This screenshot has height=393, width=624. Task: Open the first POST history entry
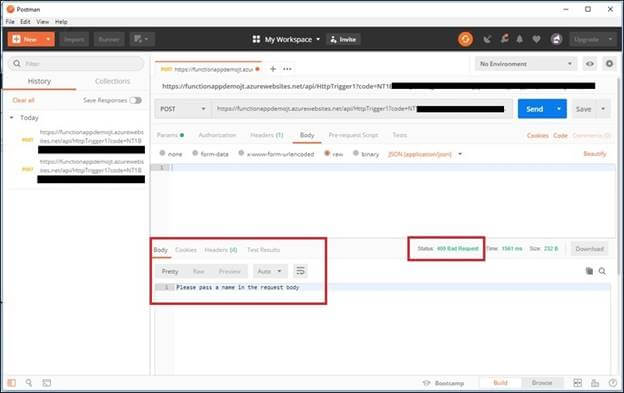(83, 141)
